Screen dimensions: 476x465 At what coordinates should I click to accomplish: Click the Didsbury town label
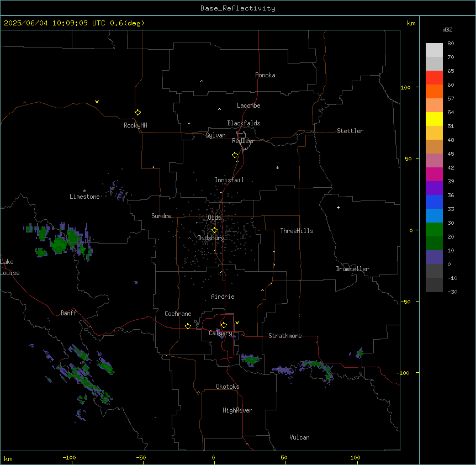(211, 238)
